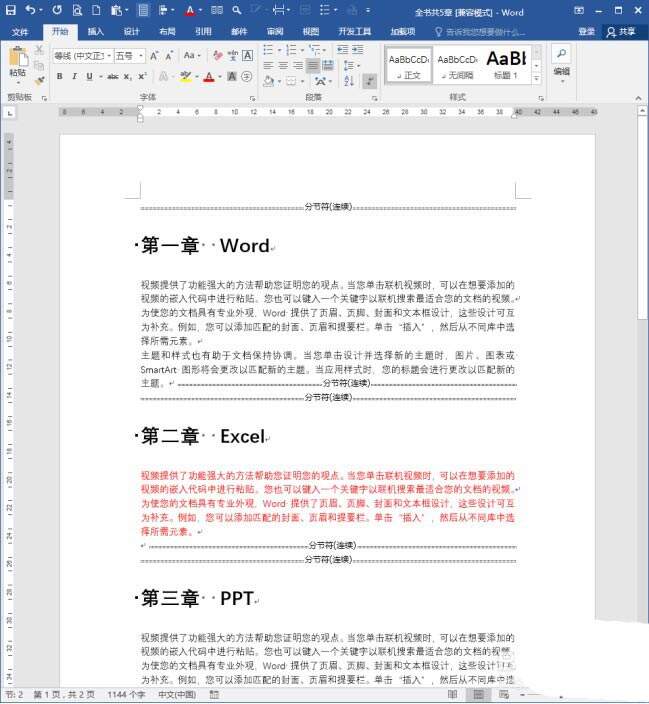Screen dimensions: 649x704
Task: Open the 文件 (File) menu
Action: (20, 31)
